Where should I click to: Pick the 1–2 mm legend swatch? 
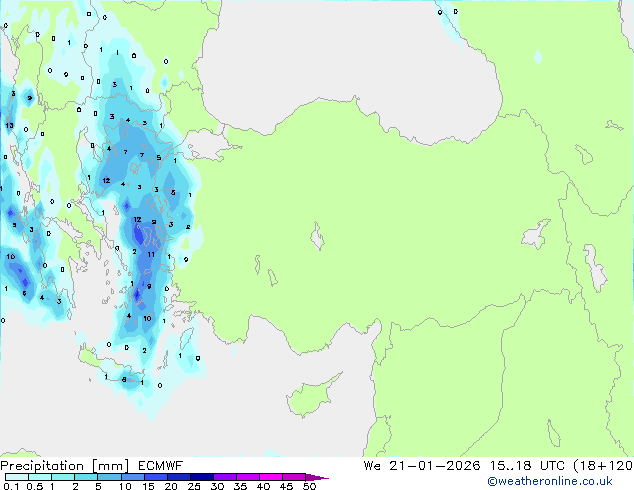pyautogui.click(x=63, y=477)
